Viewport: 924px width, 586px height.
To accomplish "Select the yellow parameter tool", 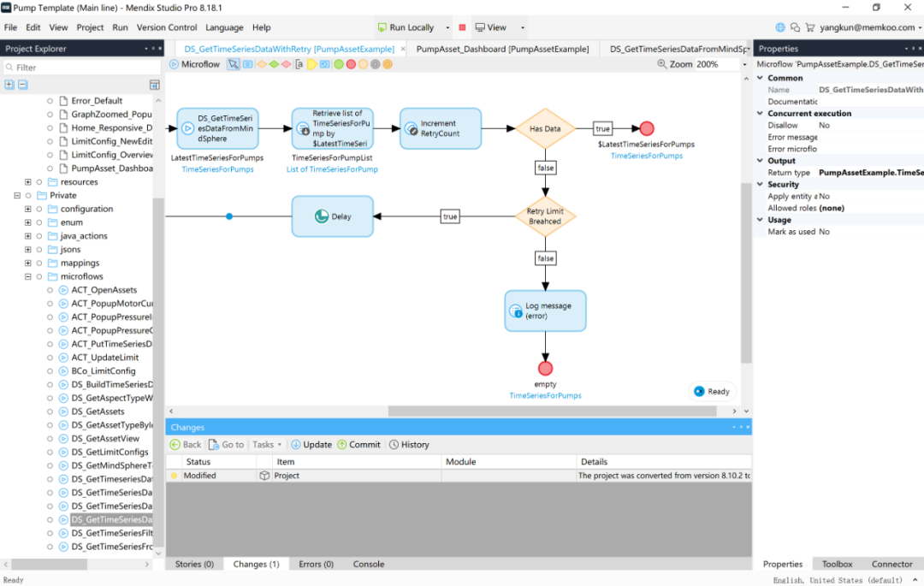I will (x=311, y=64).
